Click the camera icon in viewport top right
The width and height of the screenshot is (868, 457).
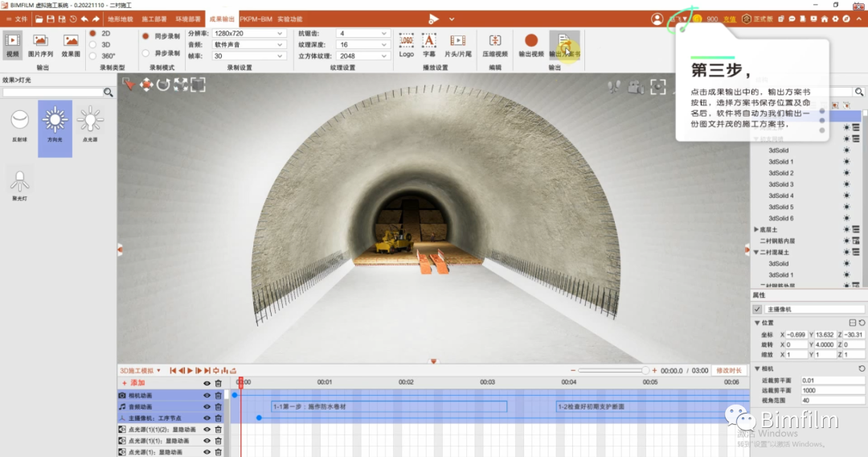click(636, 87)
